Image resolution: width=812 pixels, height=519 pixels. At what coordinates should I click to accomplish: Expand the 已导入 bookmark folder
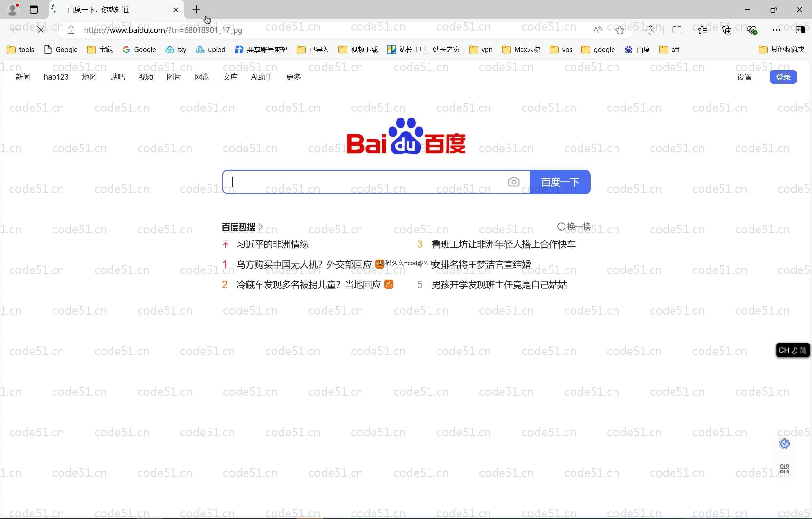pos(313,50)
